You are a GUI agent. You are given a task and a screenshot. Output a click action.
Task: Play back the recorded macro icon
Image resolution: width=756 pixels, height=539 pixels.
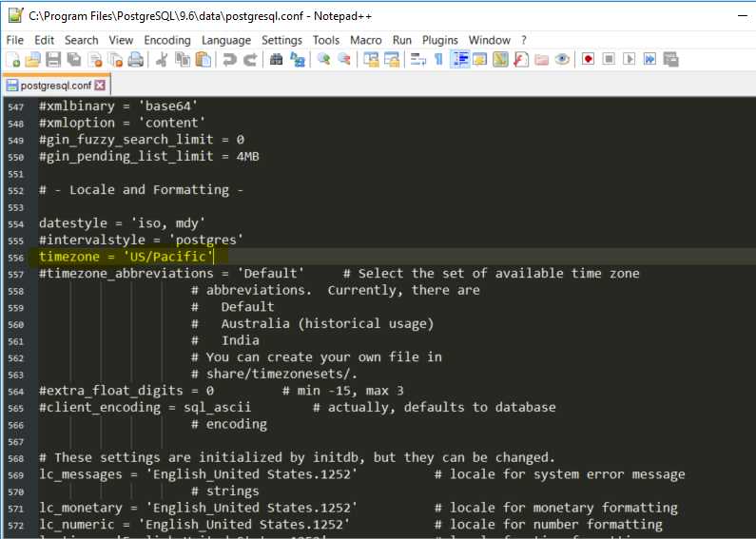630,59
